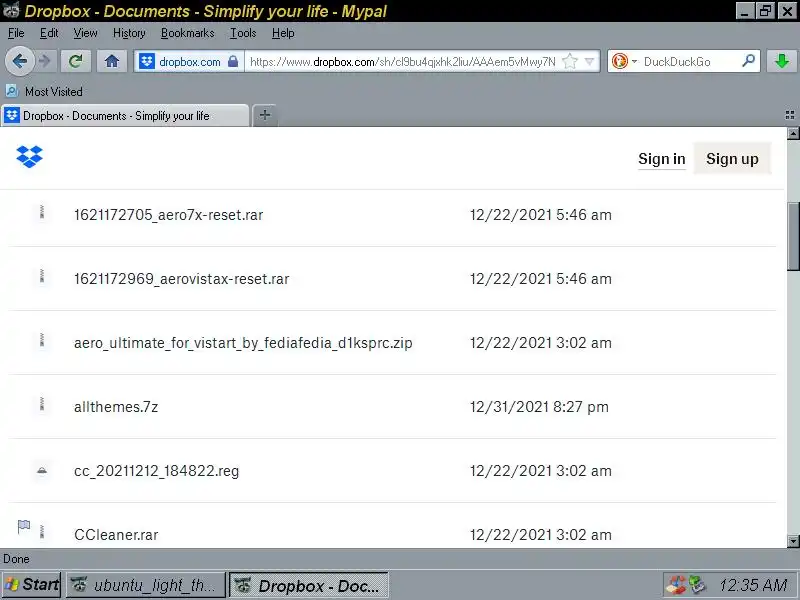Open a new tab with plus button
Image resolution: width=800 pixels, height=600 pixels.
264,115
